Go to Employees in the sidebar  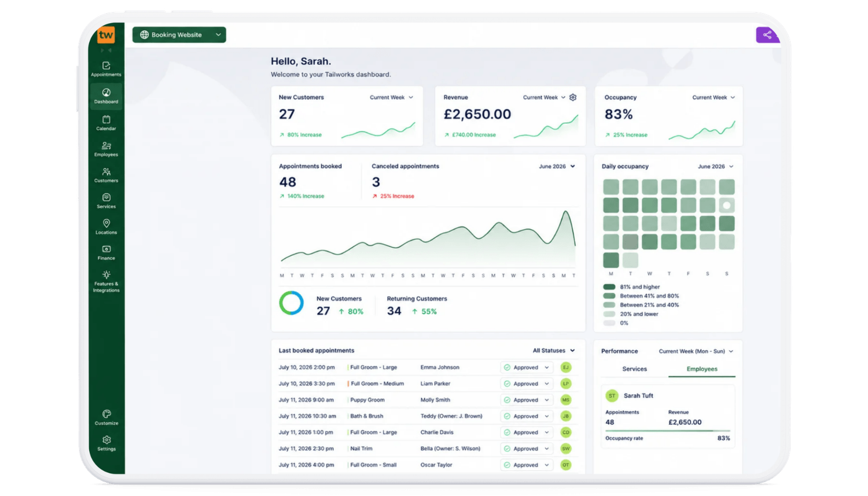click(106, 149)
